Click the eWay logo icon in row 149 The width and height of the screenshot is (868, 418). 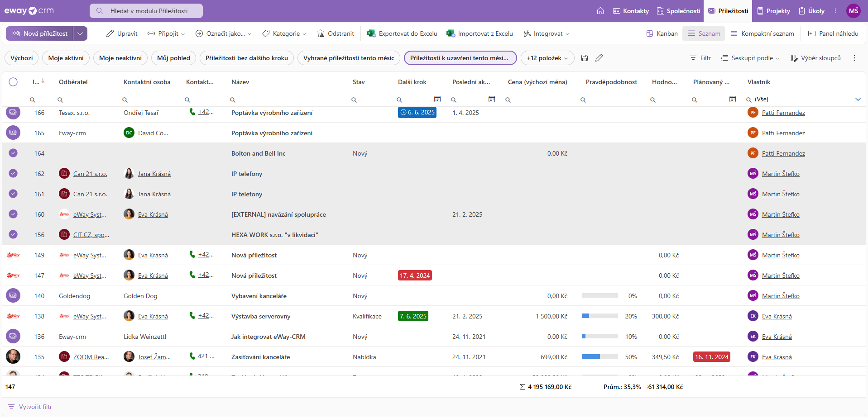(13, 255)
